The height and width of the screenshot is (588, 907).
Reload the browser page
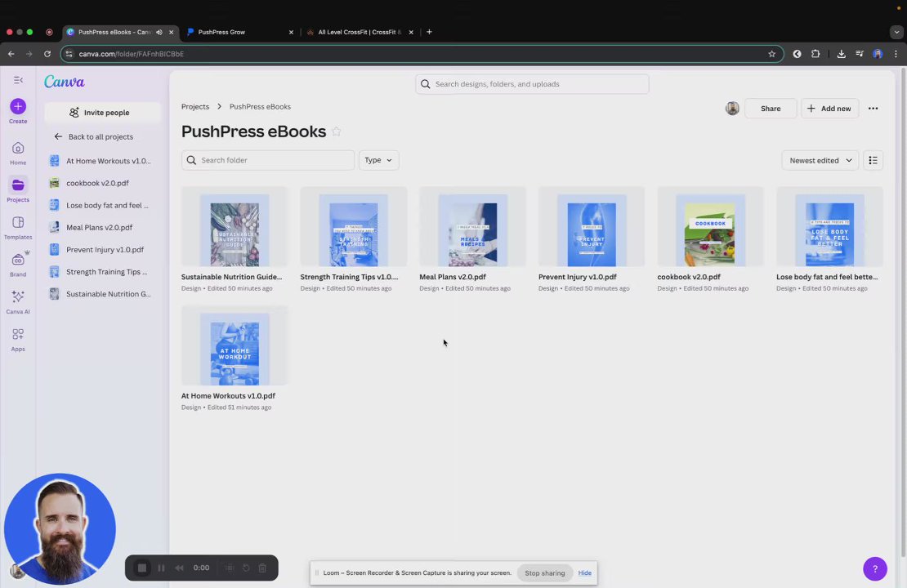(x=47, y=54)
